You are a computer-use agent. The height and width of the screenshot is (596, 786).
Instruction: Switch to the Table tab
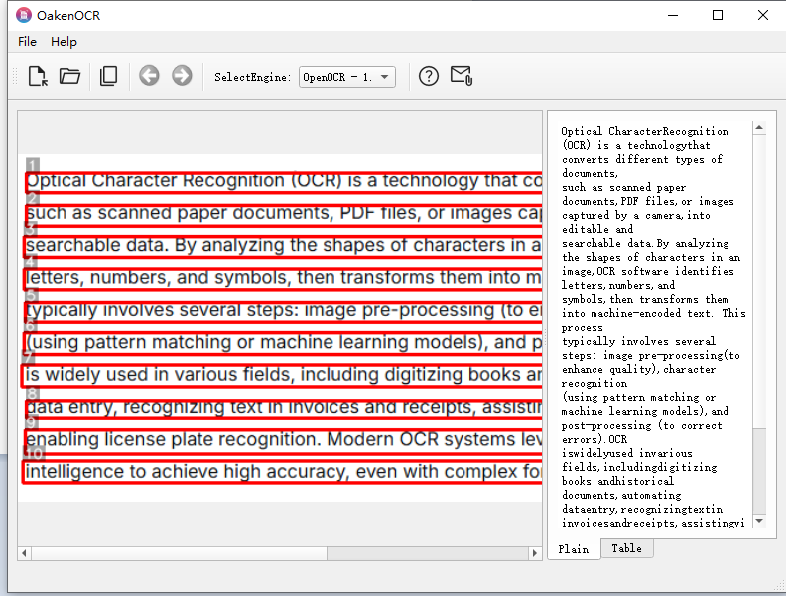(x=627, y=548)
